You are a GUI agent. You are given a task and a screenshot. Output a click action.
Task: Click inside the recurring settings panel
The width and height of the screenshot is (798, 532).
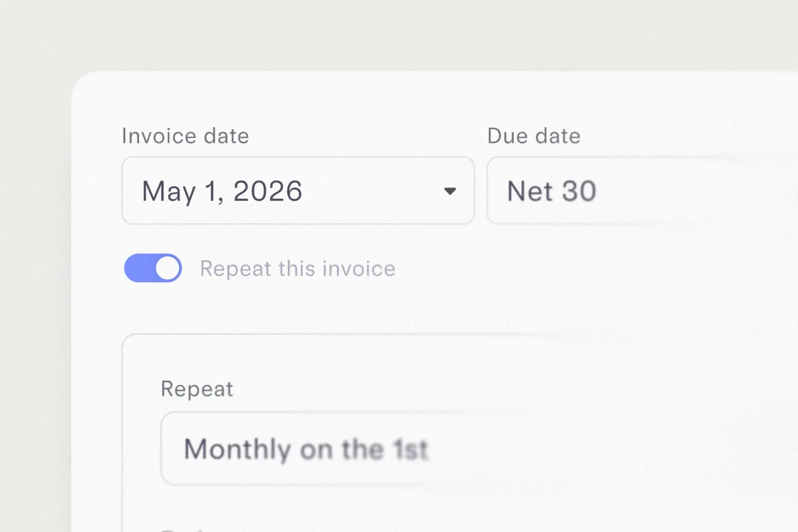point(423,375)
